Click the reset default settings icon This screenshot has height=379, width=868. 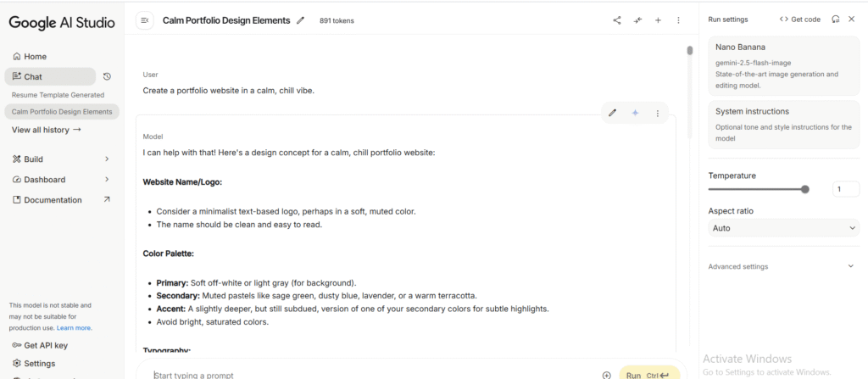click(x=836, y=19)
